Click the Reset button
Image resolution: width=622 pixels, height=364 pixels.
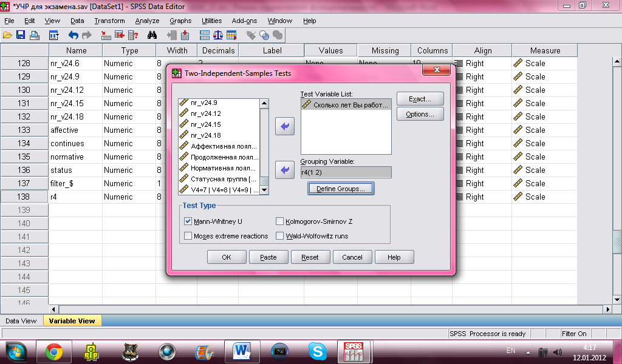coord(310,257)
